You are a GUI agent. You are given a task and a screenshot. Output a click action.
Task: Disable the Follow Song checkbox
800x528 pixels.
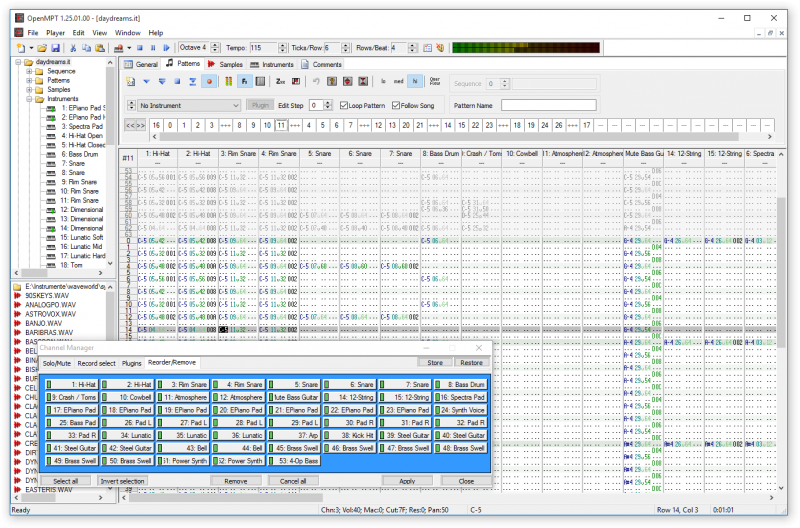[397, 105]
